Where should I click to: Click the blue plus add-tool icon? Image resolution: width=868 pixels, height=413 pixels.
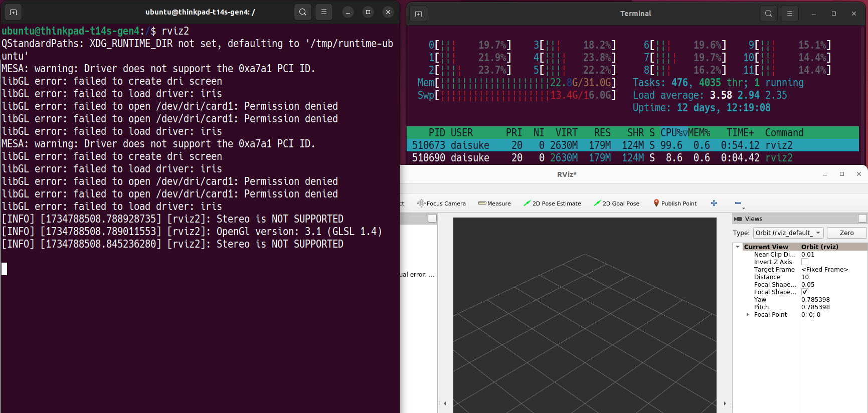click(714, 203)
